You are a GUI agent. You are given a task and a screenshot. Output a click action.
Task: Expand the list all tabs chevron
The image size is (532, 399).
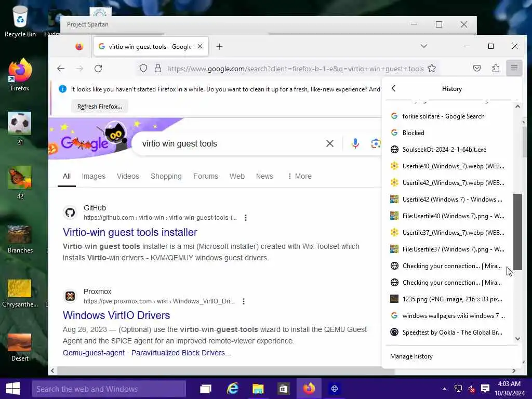tap(424, 46)
